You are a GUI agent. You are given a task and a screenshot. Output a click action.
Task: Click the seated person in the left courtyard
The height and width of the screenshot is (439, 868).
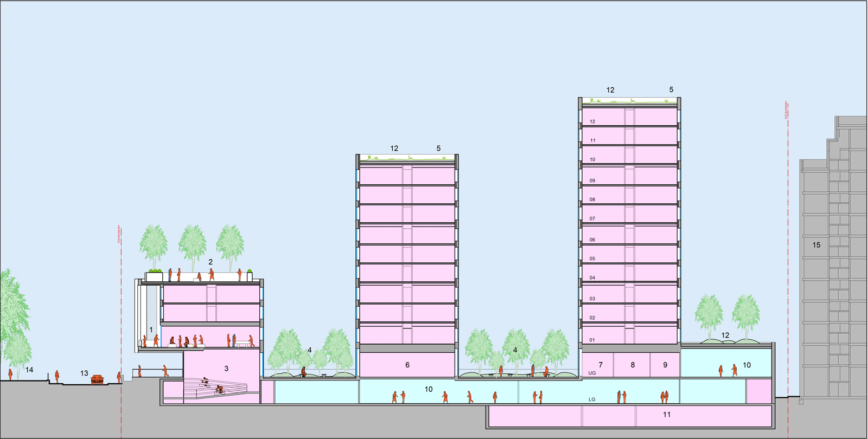coord(304,372)
